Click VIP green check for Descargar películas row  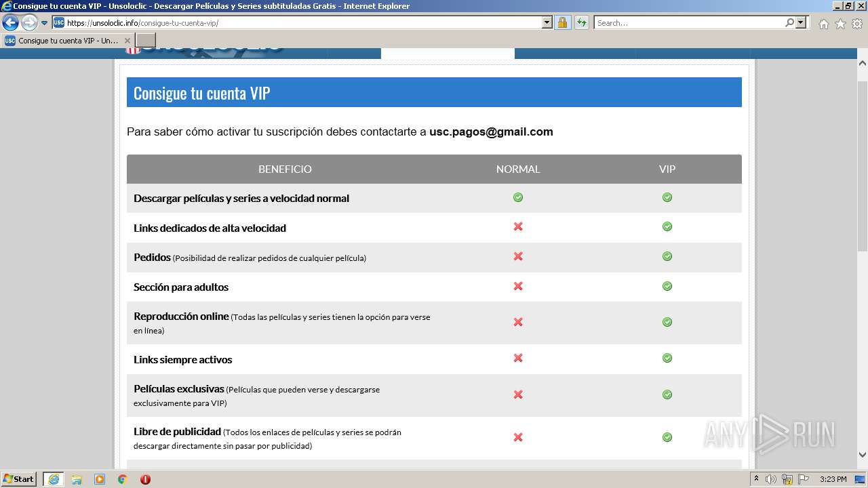pyautogui.click(x=667, y=197)
